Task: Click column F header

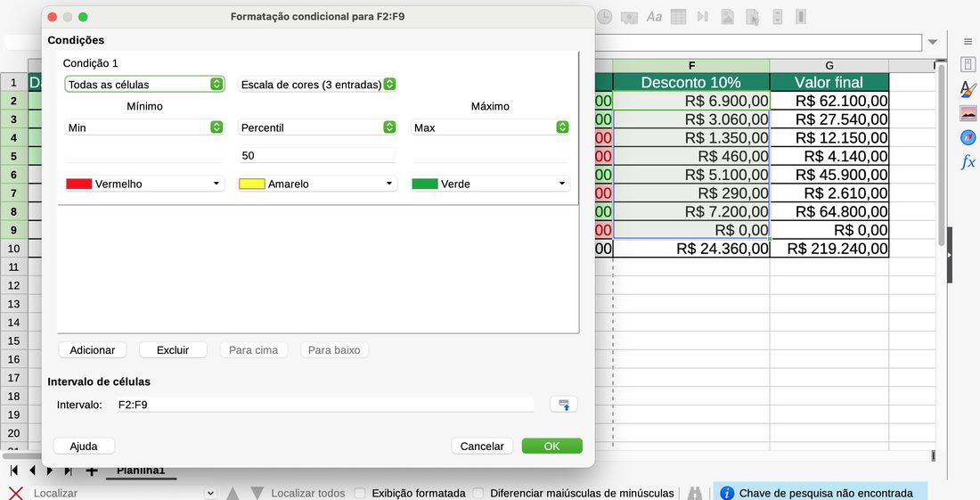Action: (691, 66)
